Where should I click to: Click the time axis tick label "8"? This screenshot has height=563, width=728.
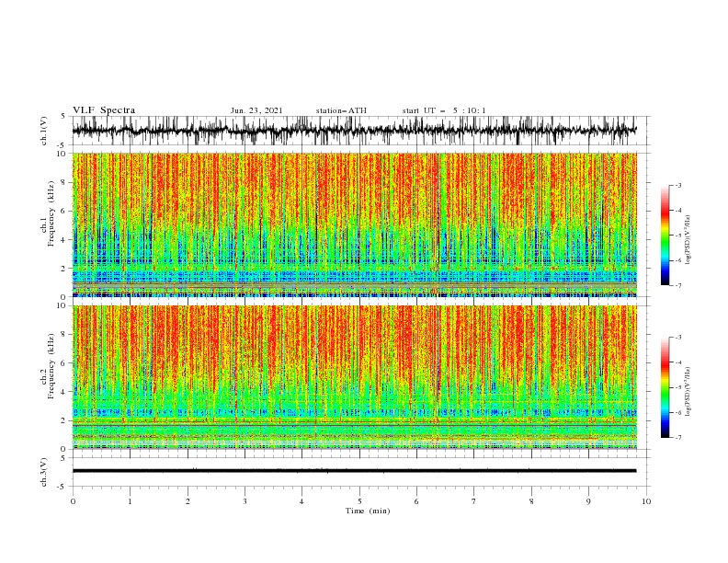coord(531,501)
